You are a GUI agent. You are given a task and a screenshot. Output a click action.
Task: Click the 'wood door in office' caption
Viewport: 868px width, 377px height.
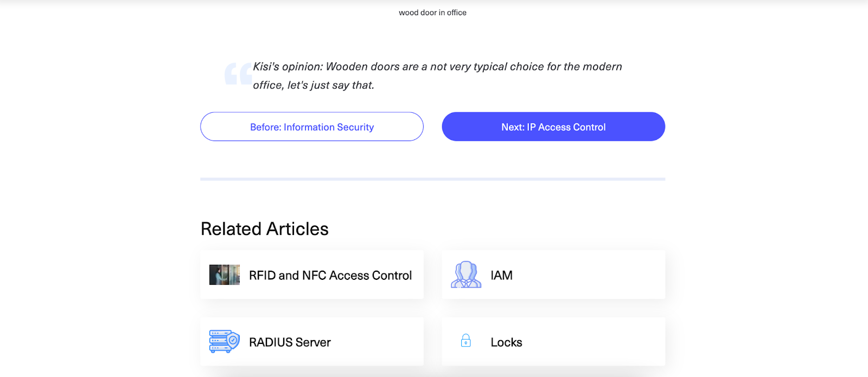click(432, 12)
